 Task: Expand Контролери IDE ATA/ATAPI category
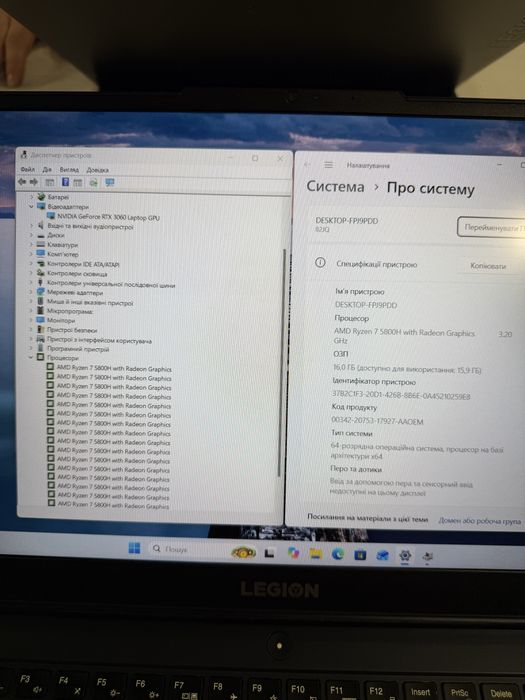click(x=31, y=263)
